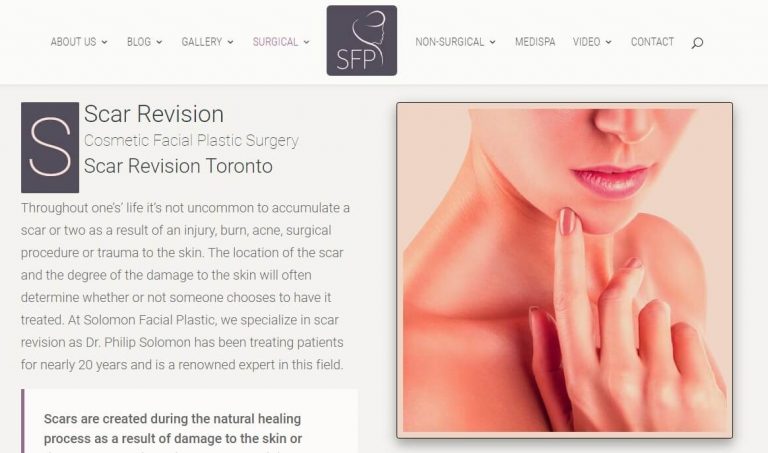Select the About Us menu label

tap(73, 42)
